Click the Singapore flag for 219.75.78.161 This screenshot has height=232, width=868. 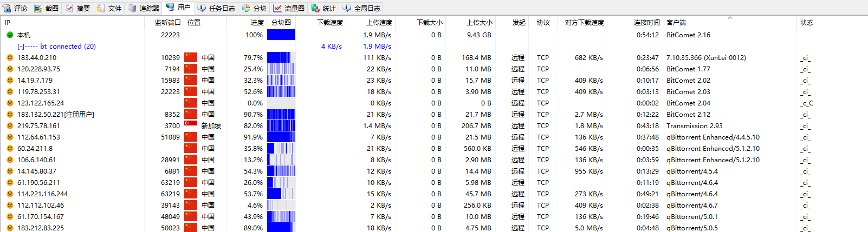pos(191,126)
